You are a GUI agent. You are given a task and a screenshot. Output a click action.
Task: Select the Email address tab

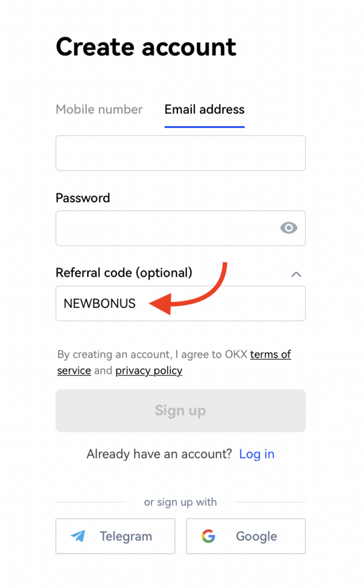pos(204,110)
